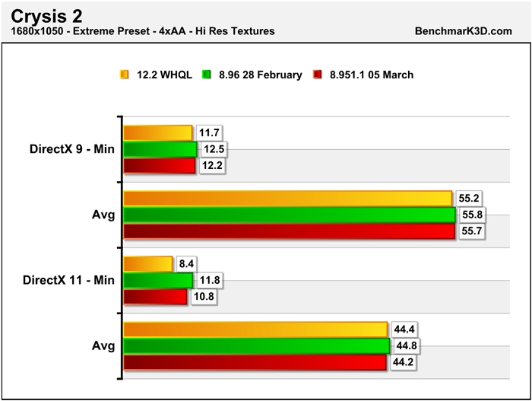Click the orange DirectX 11 Avg bar
The image size is (532, 401).
click(255, 329)
